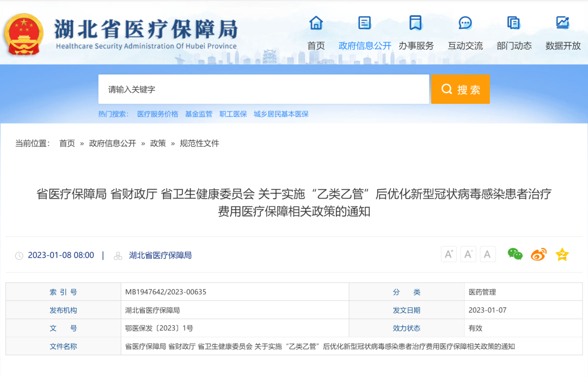Click the chart icon above 数据开放

pyautogui.click(x=562, y=23)
